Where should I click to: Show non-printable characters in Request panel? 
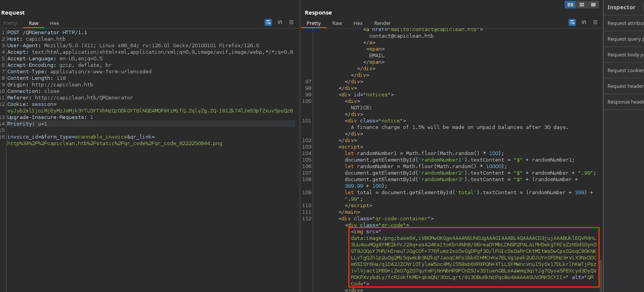click(x=280, y=22)
